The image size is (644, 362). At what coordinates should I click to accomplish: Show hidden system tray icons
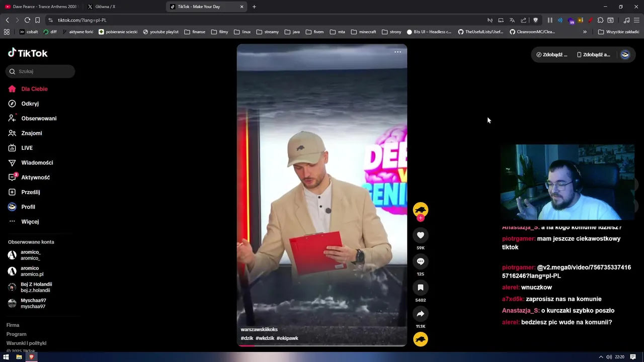coord(600,357)
